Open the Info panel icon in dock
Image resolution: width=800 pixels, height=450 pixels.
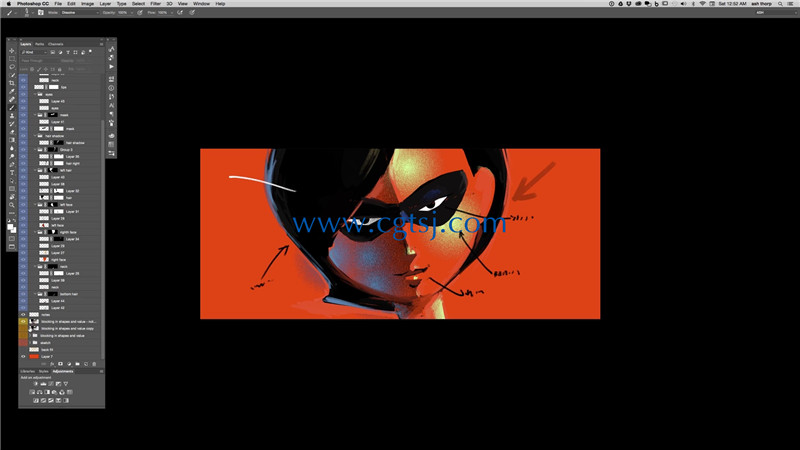111,88
